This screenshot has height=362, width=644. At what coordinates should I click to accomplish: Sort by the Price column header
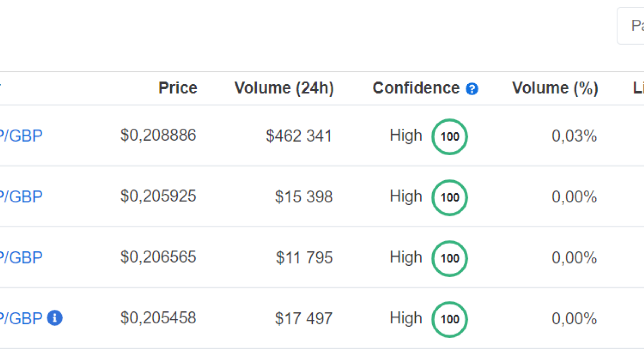point(178,88)
